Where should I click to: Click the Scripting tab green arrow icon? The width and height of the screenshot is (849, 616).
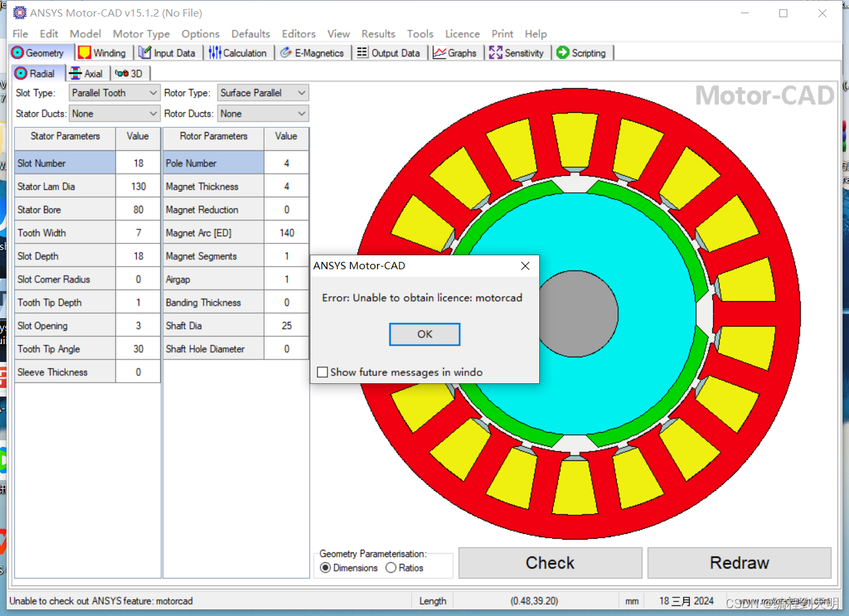coord(563,53)
